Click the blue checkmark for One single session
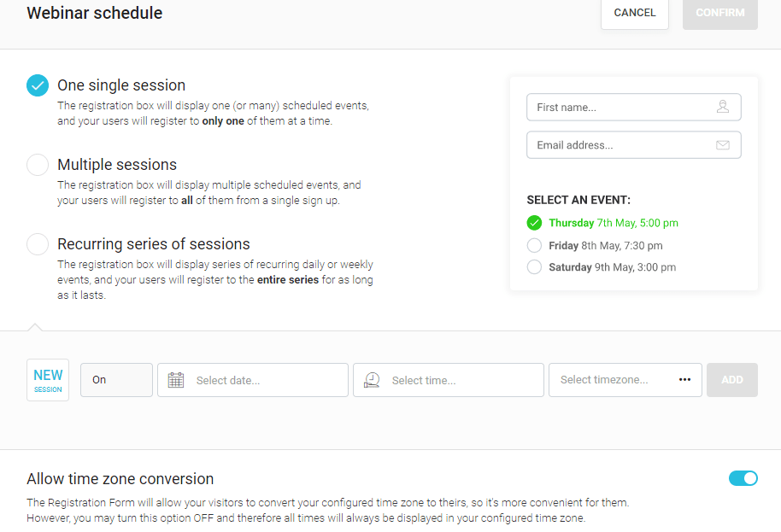Screen dimensions: 781x532 (x=38, y=85)
